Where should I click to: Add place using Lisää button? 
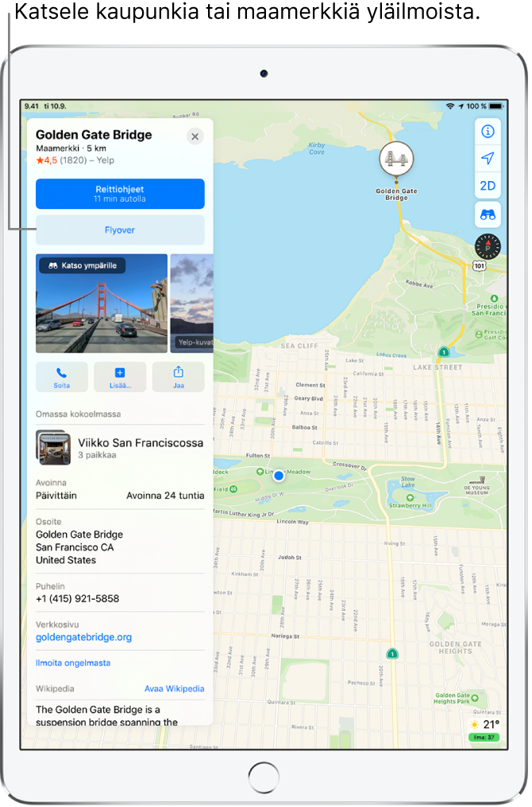coord(120,377)
